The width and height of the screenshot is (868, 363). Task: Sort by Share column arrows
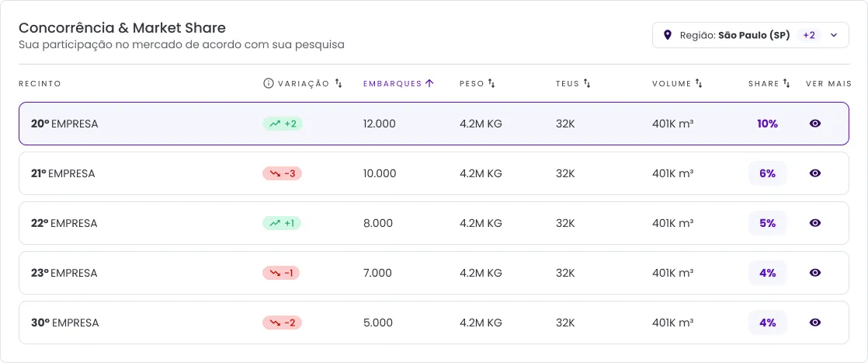[786, 83]
